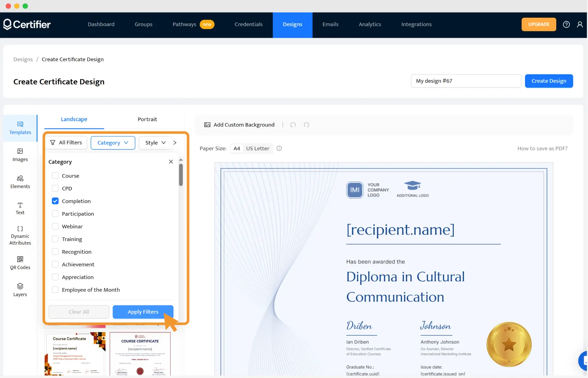Open the Layers panel
588x378 pixels.
pos(20,290)
